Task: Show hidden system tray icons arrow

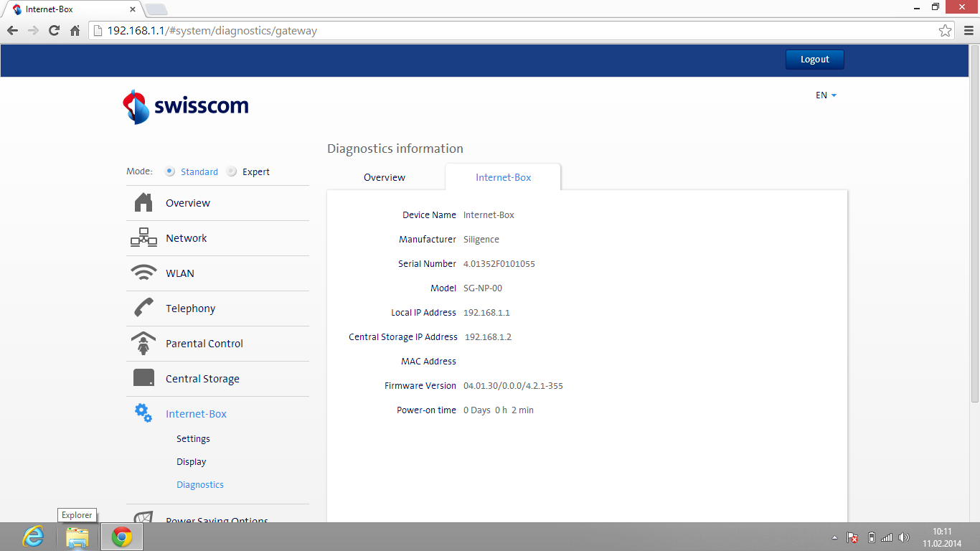Action: (834, 537)
